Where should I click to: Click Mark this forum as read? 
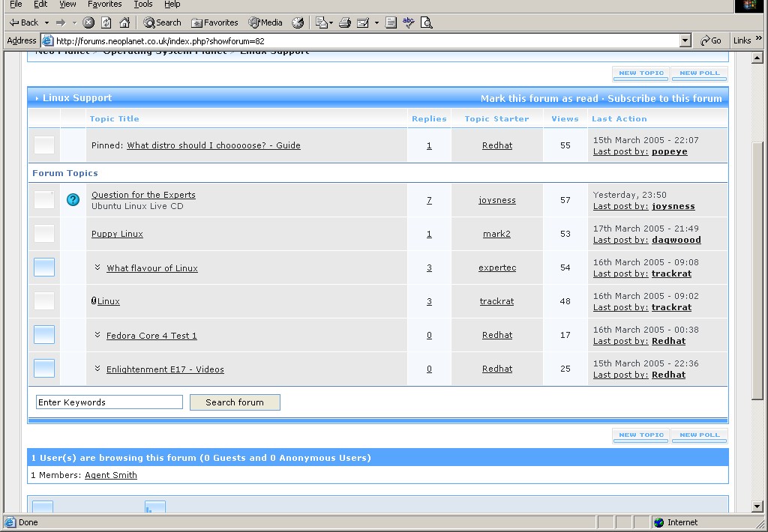tap(539, 98)
